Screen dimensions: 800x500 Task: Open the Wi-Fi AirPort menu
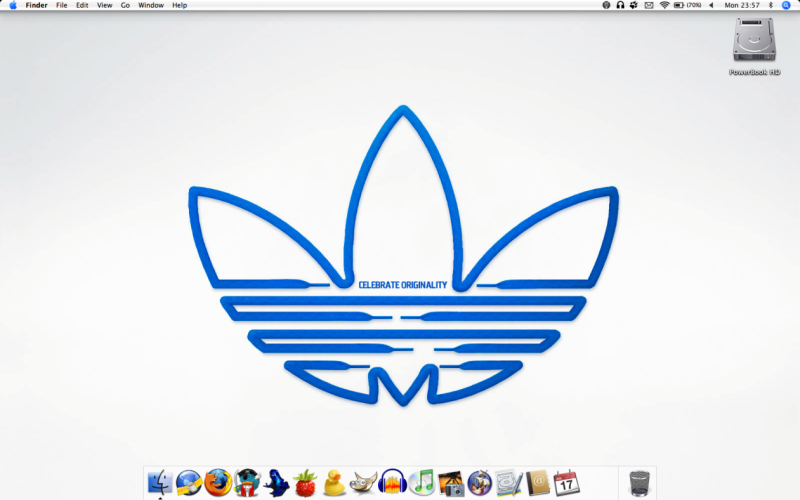[x=664, y=5]
